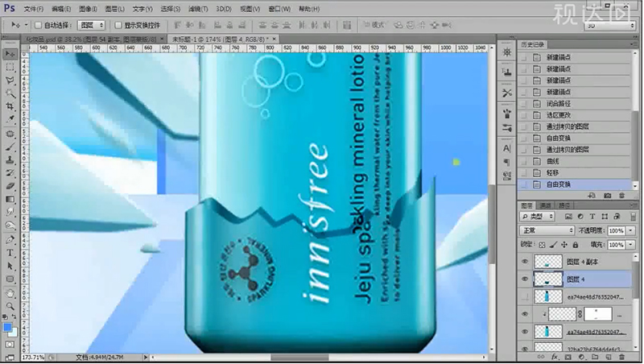This screenshot has width=644, height=364.
Task: Create new snapshot in History panel
Action: (608, 196)
